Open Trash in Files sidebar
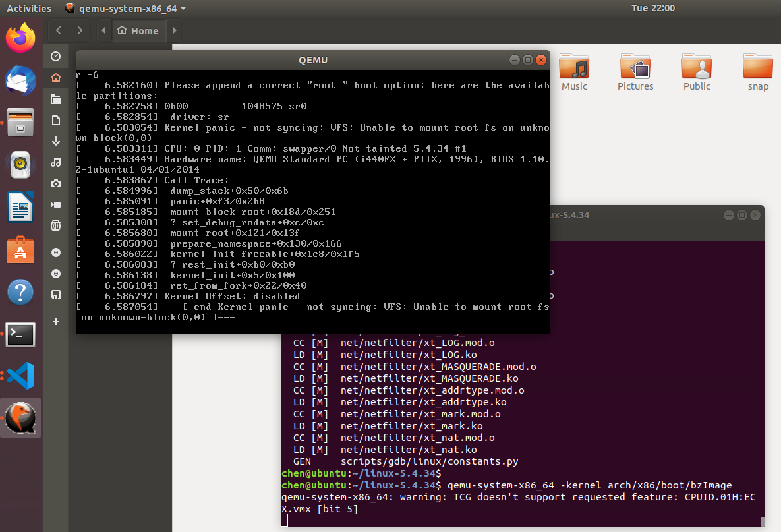 click(56, 225)
